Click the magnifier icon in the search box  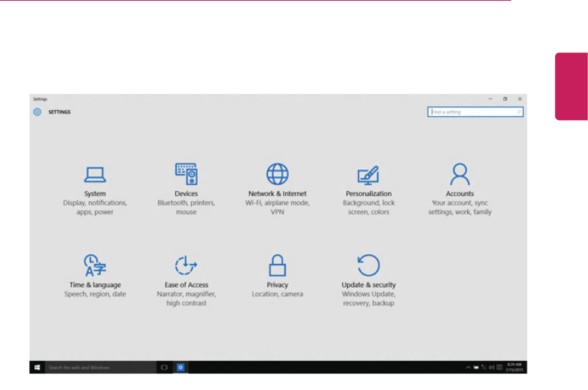(519, 112)
